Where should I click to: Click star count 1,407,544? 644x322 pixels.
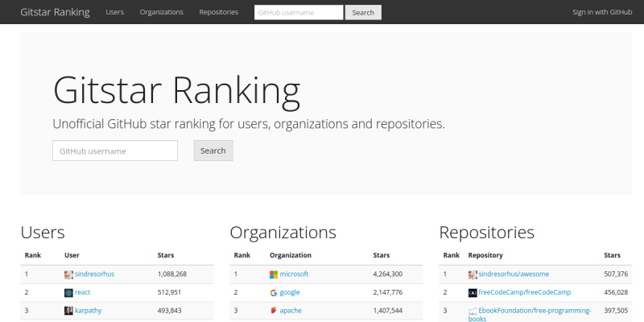coord(388,311)
